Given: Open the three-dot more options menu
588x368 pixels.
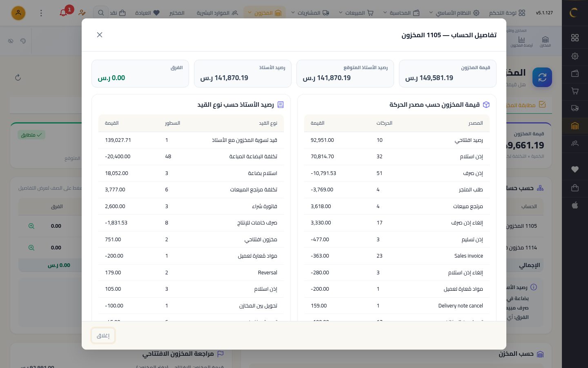Looking at the screenshot, I should click(41, 13).
